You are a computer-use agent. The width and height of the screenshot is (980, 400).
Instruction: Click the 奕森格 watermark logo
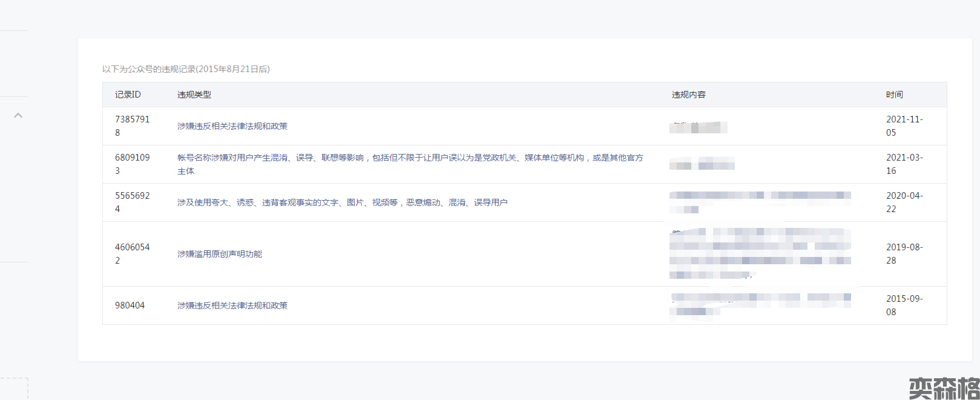click(944, 388)
